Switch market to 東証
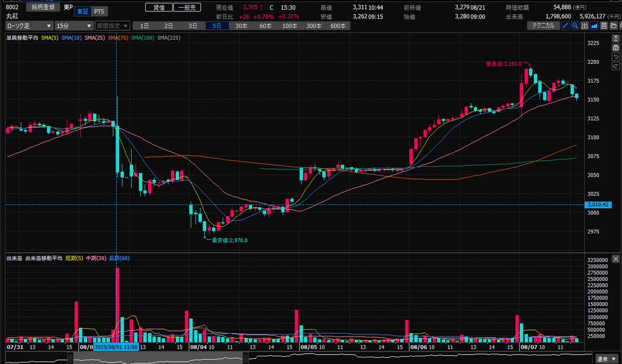Screen dimensions: 622x364 click(82, 11)
